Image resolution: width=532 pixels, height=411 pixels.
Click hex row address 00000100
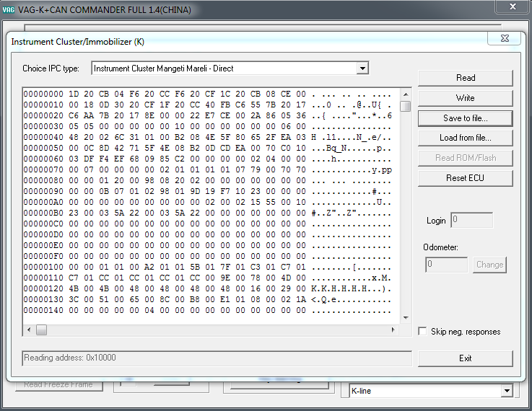coord(43,268)
